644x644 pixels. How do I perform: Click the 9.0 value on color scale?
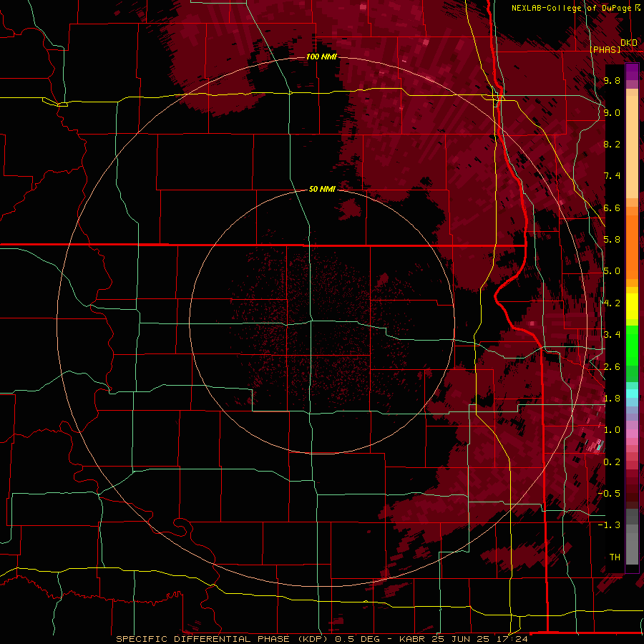(612, 112)
